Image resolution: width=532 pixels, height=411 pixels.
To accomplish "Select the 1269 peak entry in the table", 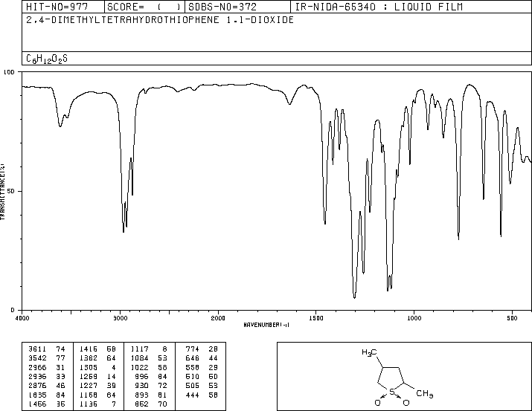I will 97,376.
